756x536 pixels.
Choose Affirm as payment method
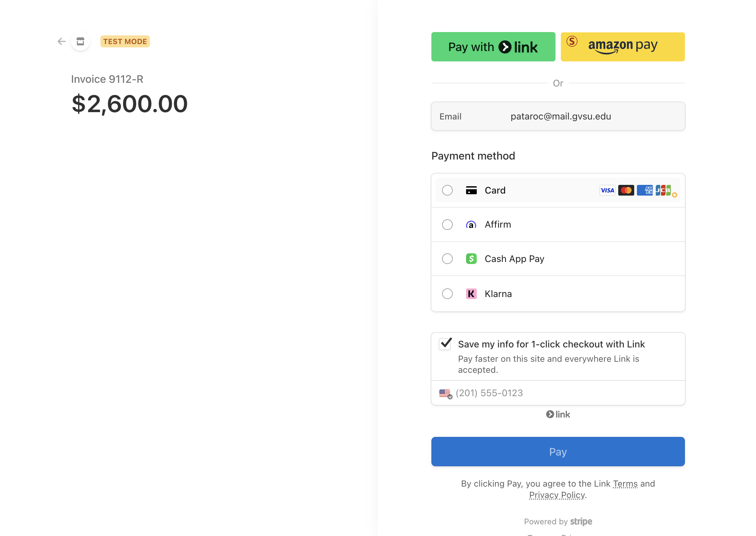[x=447, y=225]
